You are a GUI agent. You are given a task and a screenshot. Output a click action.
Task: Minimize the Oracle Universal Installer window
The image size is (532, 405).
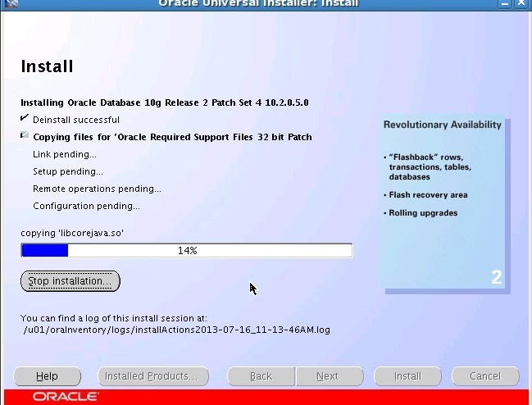[x=505, y=4]
